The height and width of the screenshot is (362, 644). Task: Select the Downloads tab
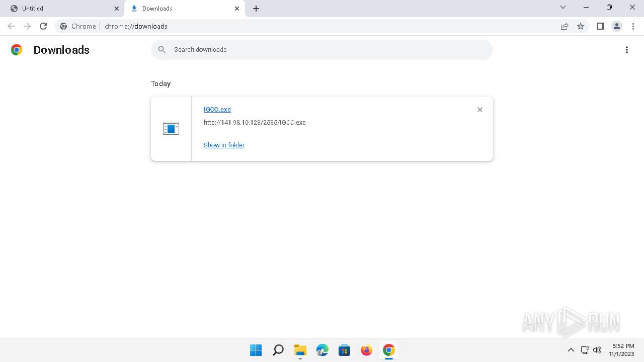pos(186,9)
